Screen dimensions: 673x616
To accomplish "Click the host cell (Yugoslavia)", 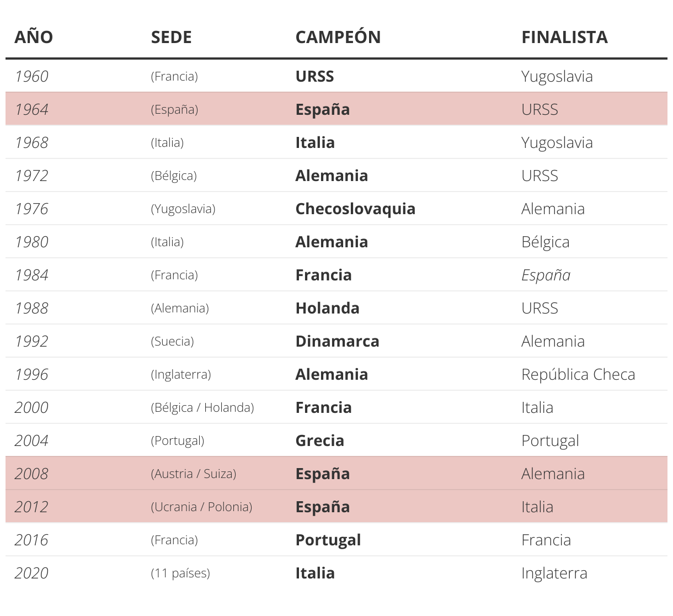I will click(183, 209).
